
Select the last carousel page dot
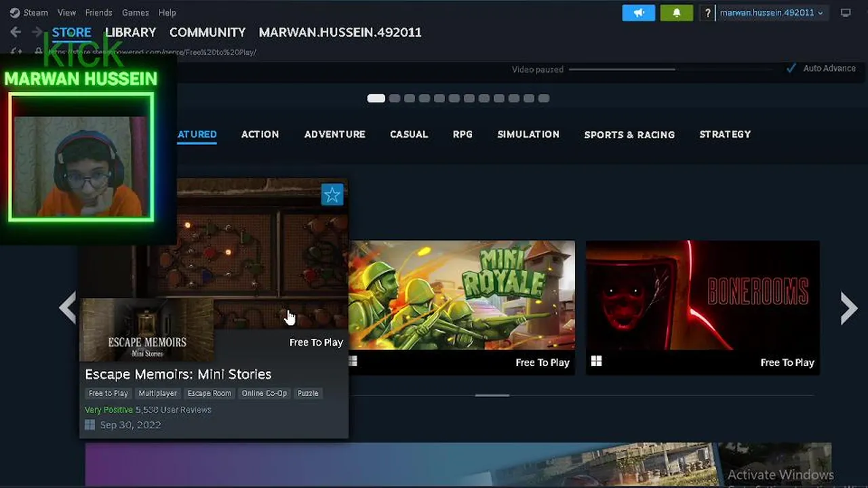tap(544, 98)
